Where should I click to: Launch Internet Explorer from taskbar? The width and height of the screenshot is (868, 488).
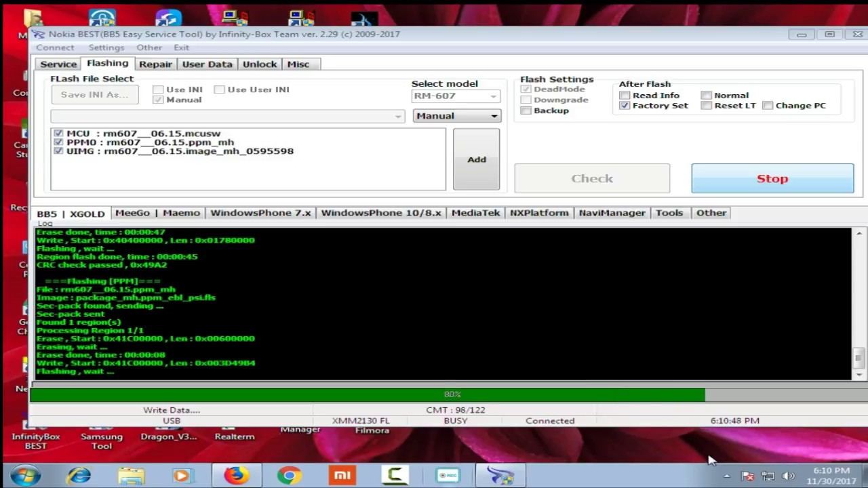79,476
